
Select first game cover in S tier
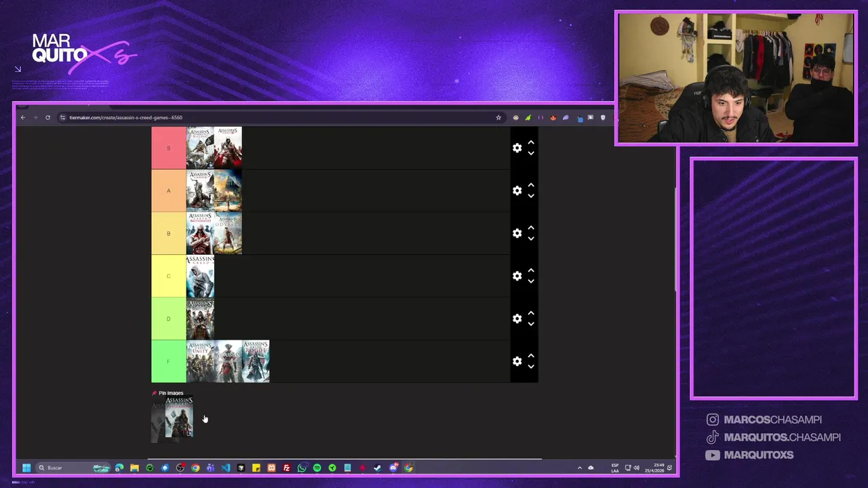[x=200, y=148]
